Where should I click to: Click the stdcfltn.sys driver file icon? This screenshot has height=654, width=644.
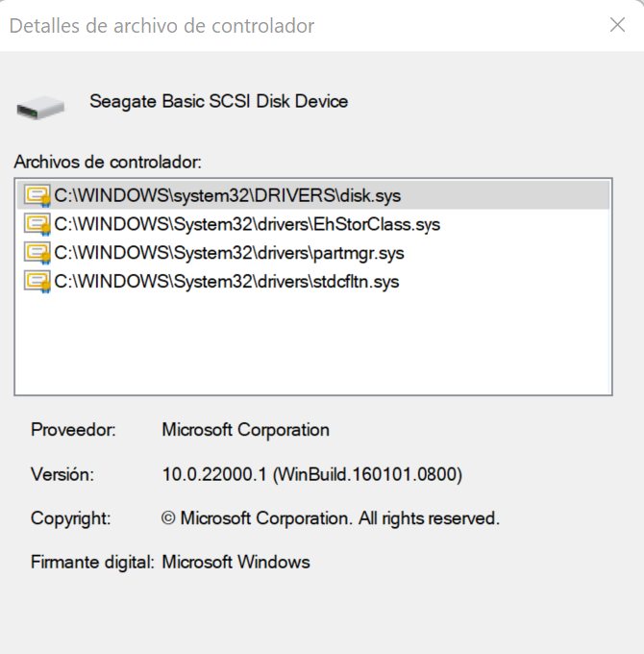[37, 282]
